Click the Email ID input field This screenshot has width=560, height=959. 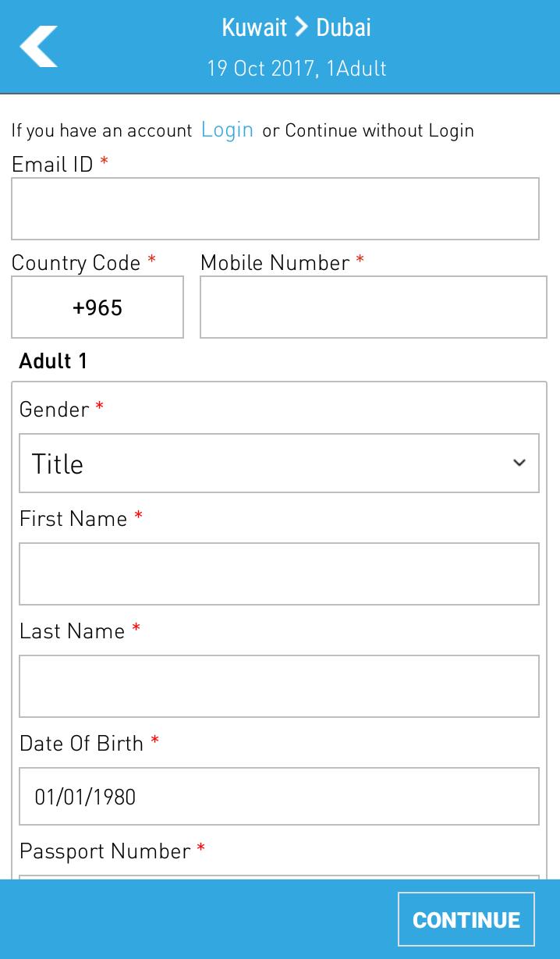pos(275,208)
